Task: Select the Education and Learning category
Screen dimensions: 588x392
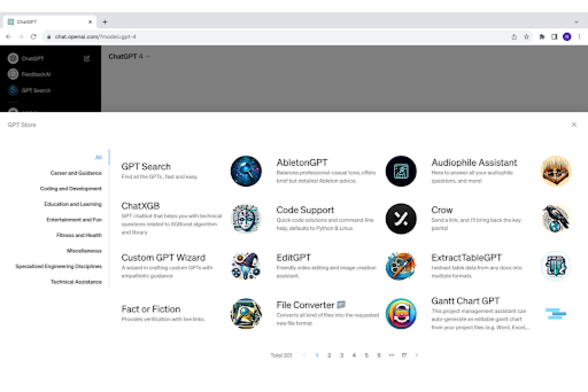Action: pyautogui.click(x=73, y=204)
